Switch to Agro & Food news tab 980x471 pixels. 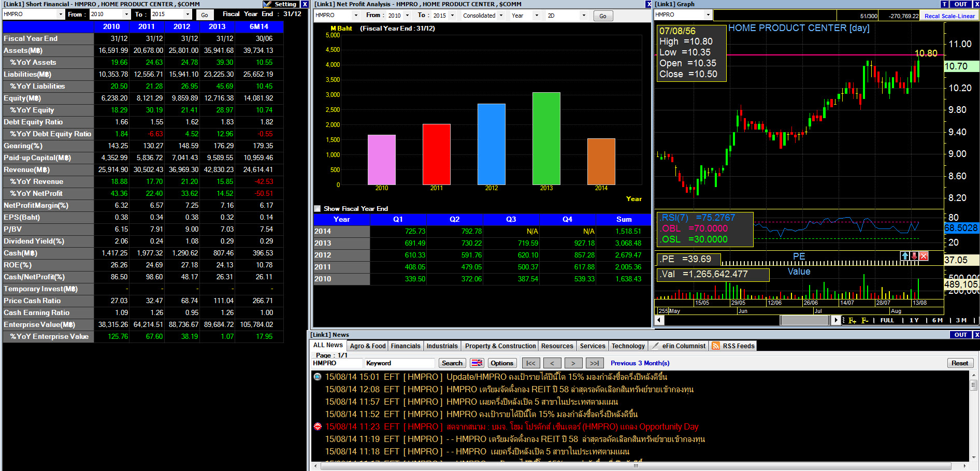(368, 346)
